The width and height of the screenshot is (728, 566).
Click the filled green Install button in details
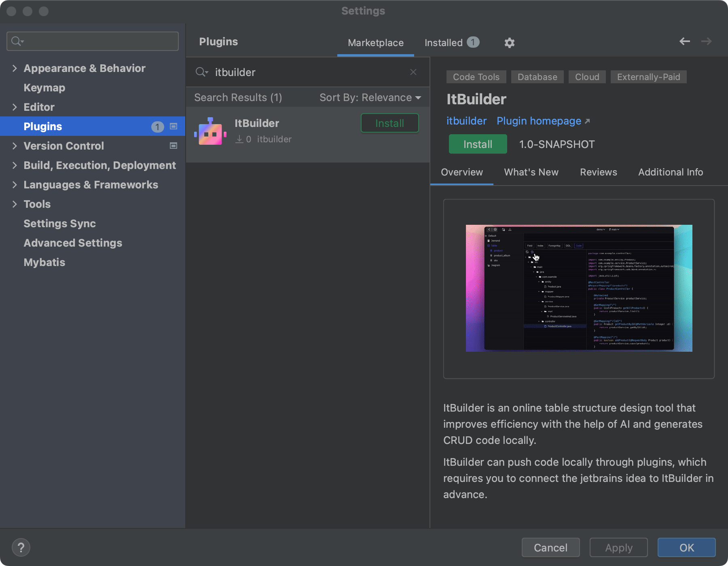478,144
